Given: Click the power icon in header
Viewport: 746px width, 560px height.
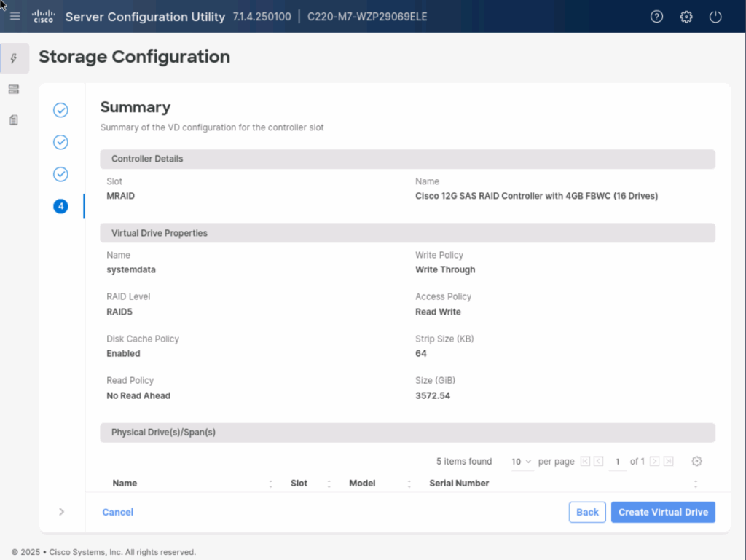Looking at the screenshot, I should point(715,17).
